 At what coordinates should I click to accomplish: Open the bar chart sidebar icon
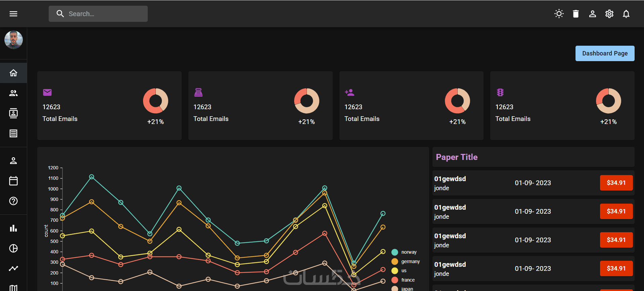point(13,228)
